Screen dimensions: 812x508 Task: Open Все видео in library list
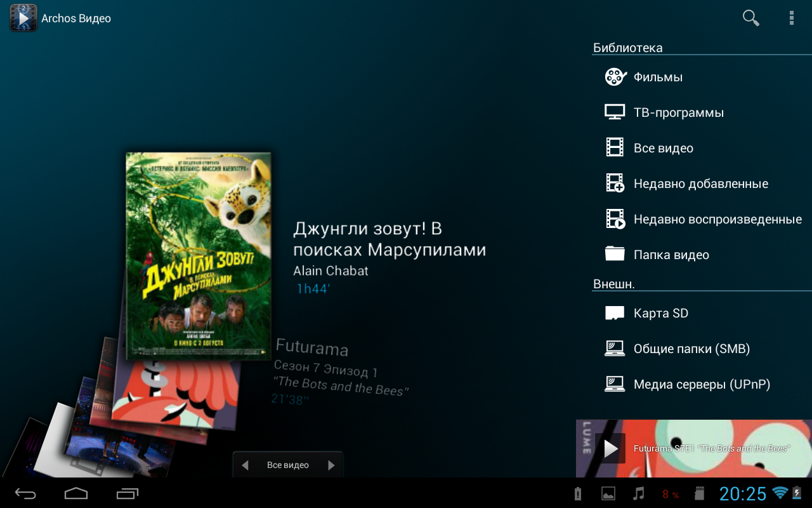pos(663,148)
